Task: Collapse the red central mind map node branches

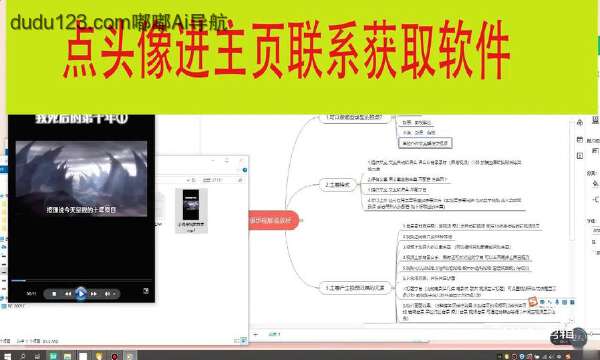Action: coord(301,220)
